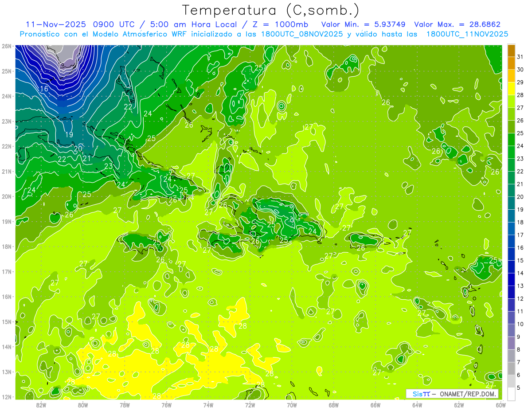This screenshot has height=411, width=532.
Task: Click the legend value 31
Action: point(520,57)
